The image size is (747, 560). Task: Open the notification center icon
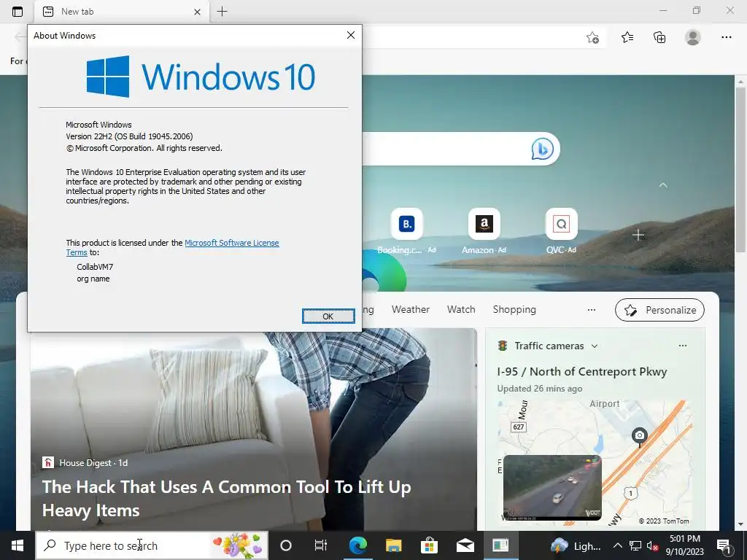pos(724,545)
